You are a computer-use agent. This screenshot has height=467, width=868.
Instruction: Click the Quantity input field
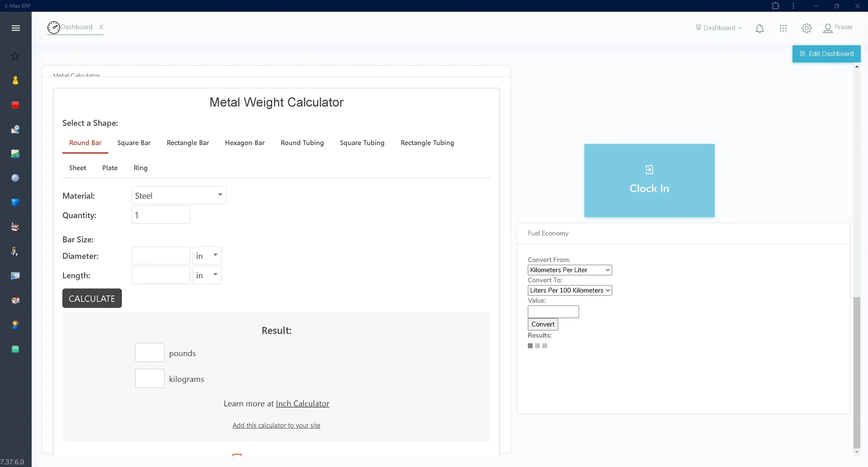click(161, 215)
